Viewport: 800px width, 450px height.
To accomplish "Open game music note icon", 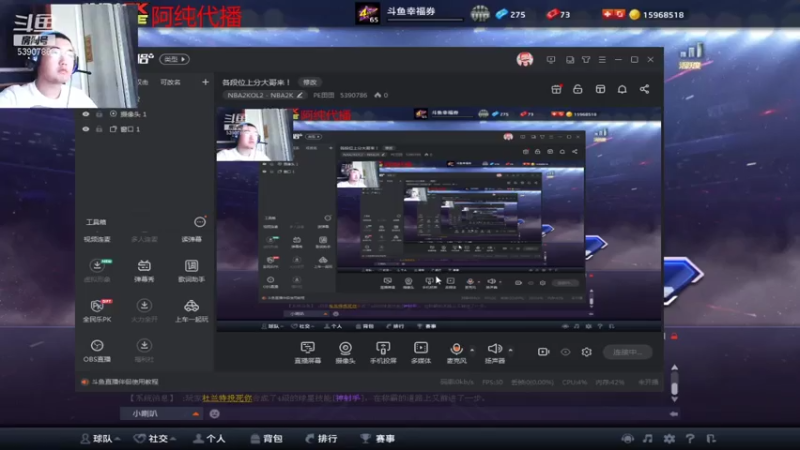I will pyautogui.click(x=647, y=438).
